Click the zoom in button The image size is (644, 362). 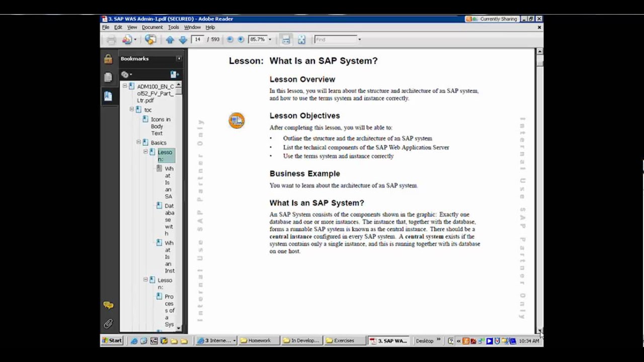coord(241,39)
